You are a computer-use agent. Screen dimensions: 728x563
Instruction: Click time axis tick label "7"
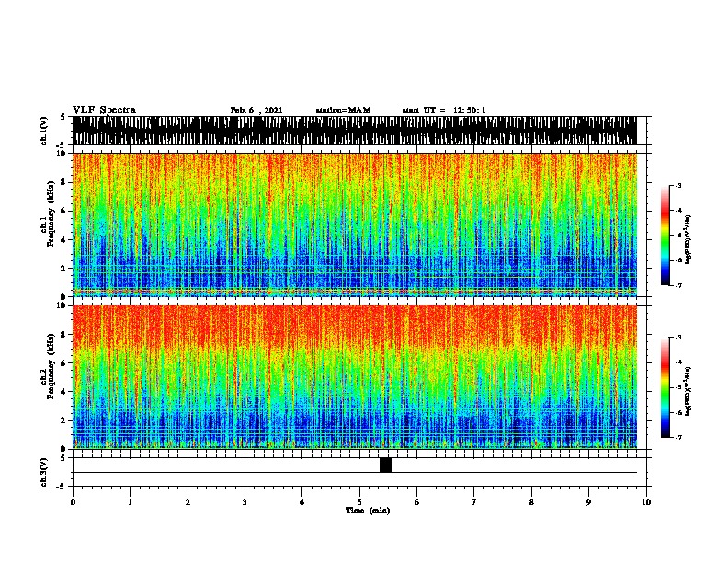point(474,502)
